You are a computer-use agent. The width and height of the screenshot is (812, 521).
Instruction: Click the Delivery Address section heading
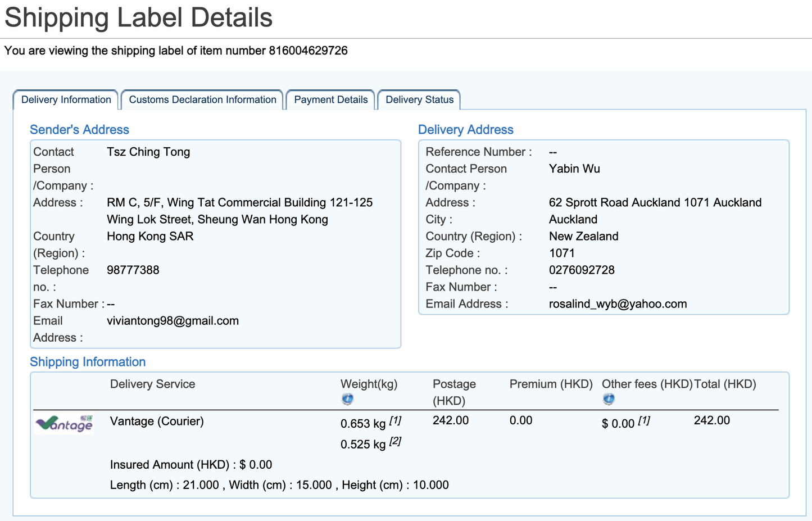[x=465, y=129]
